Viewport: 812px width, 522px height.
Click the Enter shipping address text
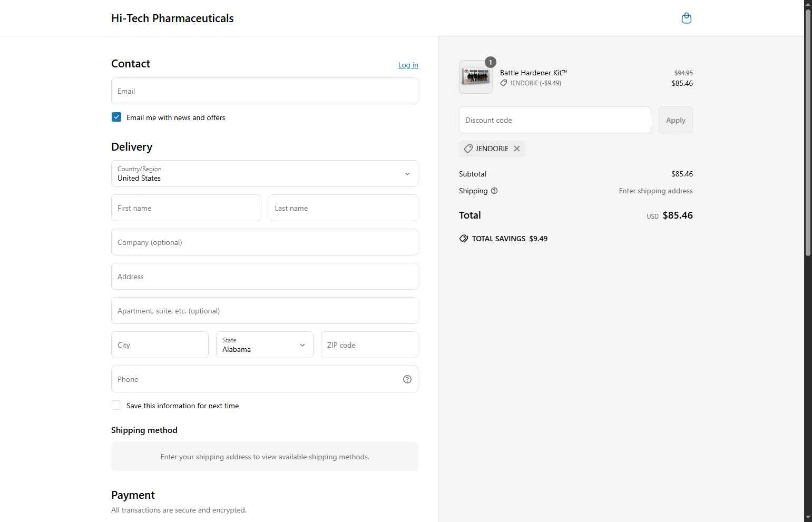pyautogui.click(x=656, y=191)
